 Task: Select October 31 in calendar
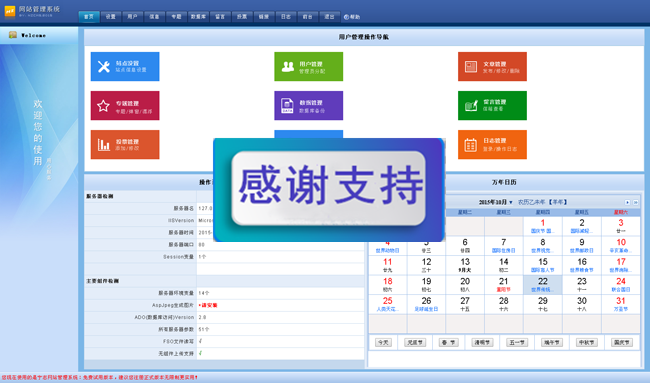pyautogui.click(x=621, y=304)
